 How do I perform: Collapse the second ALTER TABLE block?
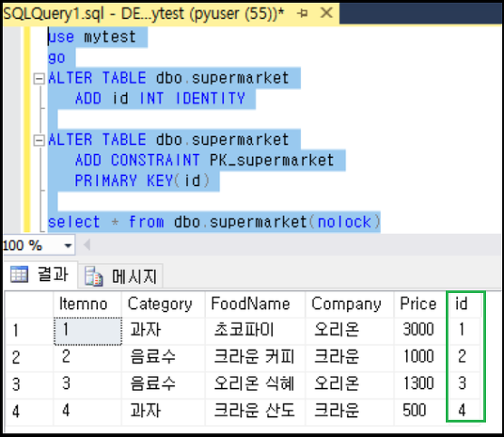[39, 141]
